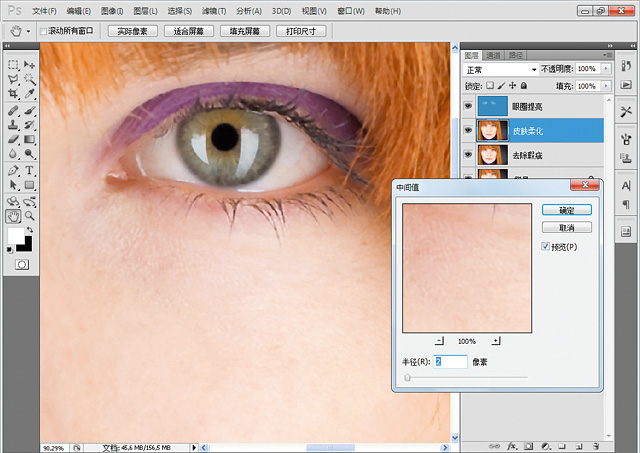Select the Zoom tool in toolbox
This screenshot has width=640, height=453.
pyautogui.click(x=29, y=216)
